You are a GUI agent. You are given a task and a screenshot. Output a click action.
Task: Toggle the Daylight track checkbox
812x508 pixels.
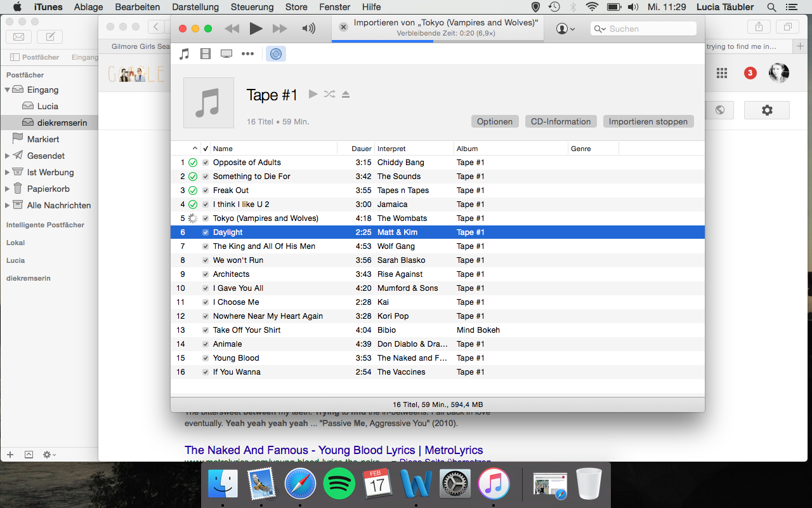click(206, 232)
